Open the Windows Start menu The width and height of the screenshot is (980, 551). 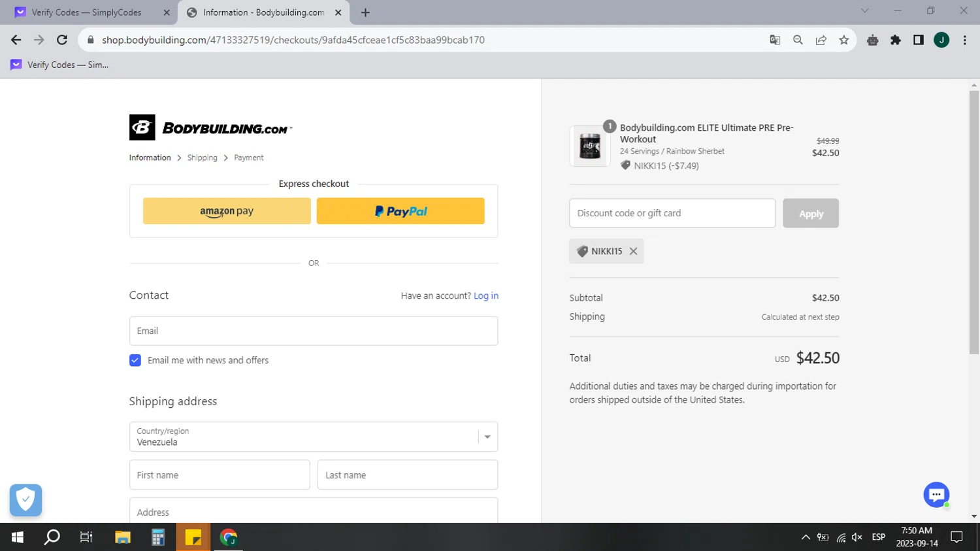18,537
